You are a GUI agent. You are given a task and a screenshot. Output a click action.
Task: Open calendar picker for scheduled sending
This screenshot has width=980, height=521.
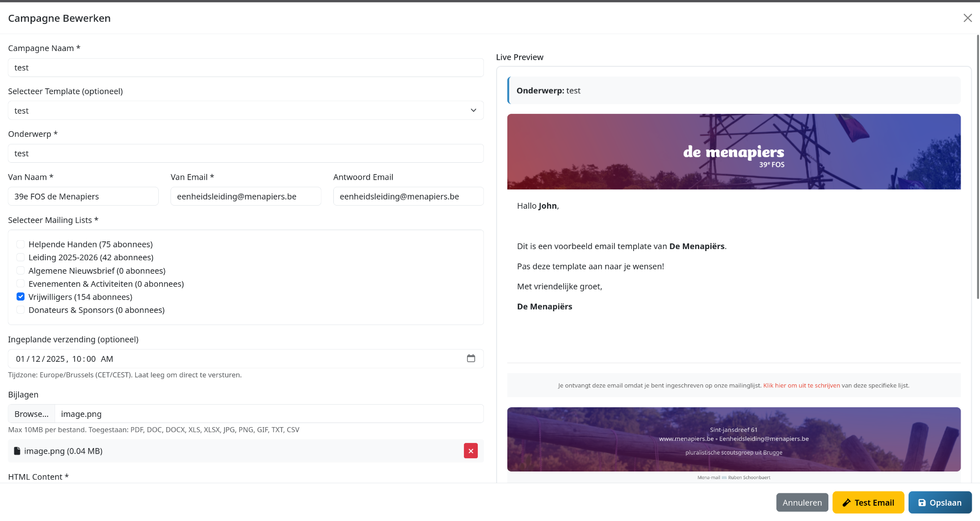pyautogui.click(x=471, y=358)
